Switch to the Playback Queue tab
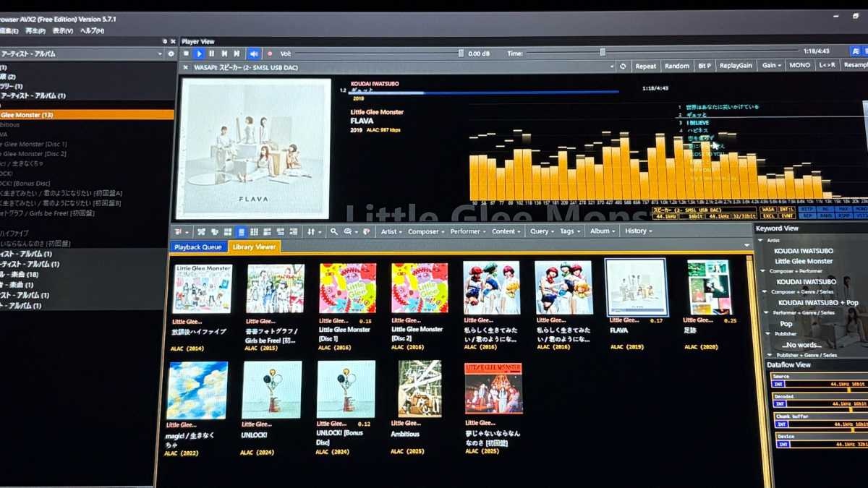 pos(197,247)
